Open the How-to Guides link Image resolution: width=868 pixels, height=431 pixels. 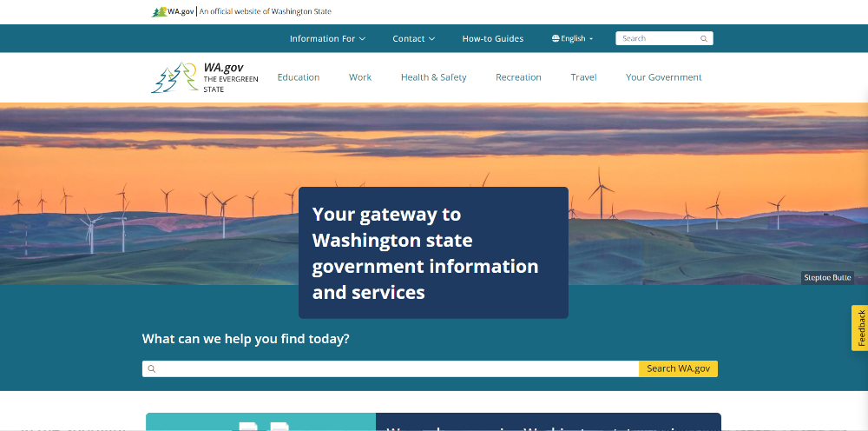[x=493, y=39]
